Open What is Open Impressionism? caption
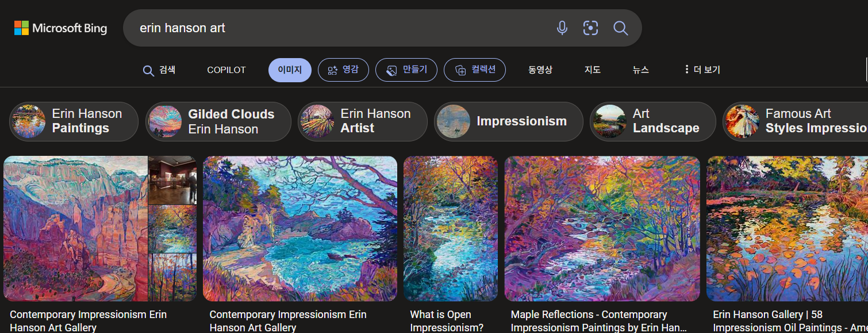This screenshot has width=868, height=333. pos(447,321)
